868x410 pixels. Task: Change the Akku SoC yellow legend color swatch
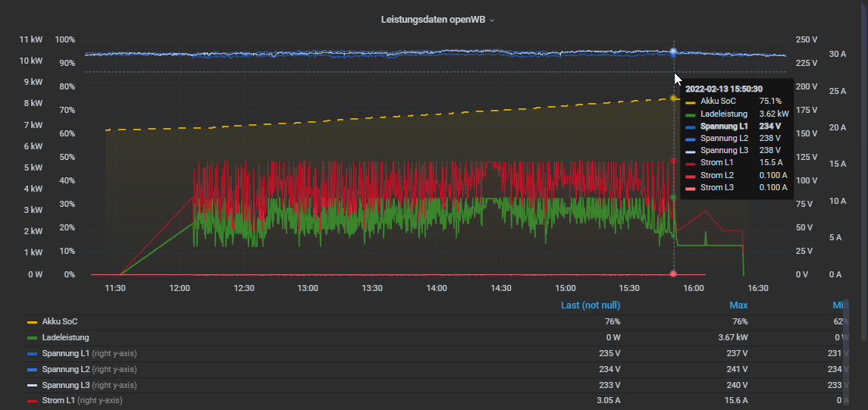(32, 322)
